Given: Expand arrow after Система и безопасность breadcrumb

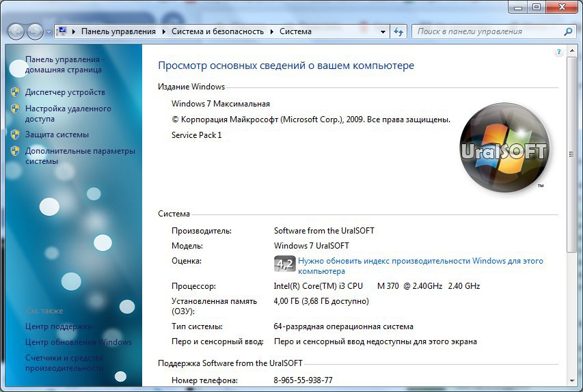Looking at the screenshot, I should 272,31.
